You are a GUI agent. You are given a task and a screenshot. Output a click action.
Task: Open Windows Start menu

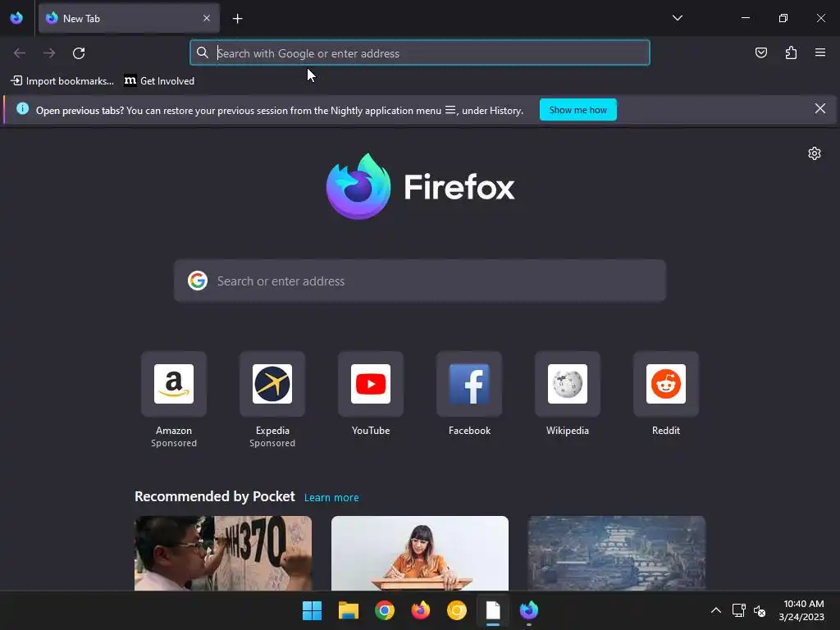[313, 610]
